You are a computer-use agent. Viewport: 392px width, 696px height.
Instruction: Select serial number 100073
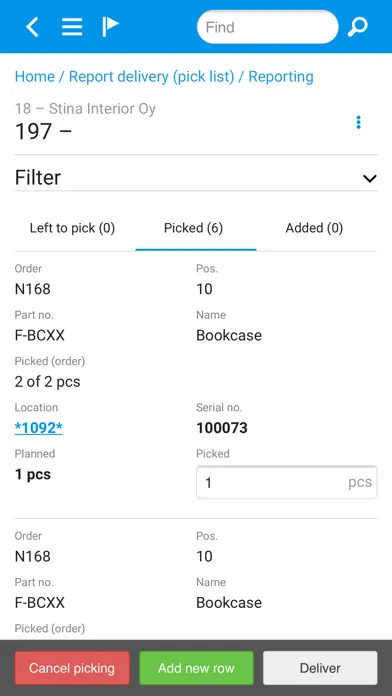pyautogui.click(x=222, y=428)
